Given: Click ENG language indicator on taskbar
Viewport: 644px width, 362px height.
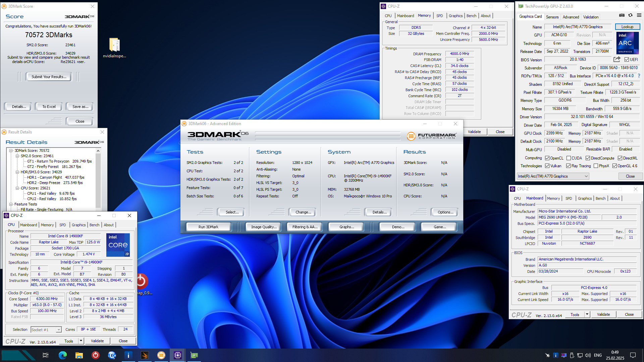Looking at the screenshot, I should [598, 355].
